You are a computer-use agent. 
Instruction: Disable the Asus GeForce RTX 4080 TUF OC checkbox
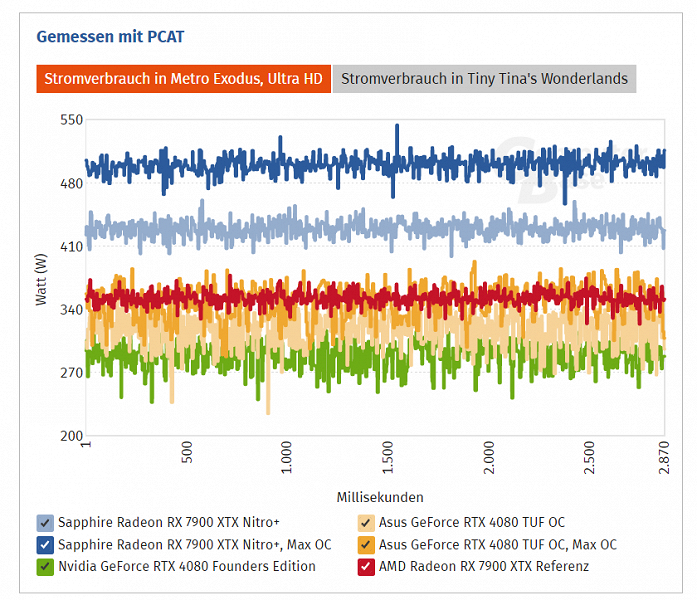coord(366,522)
